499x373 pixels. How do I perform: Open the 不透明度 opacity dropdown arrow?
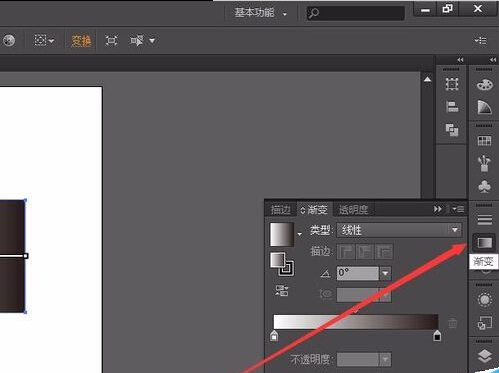tap(385, 359)
